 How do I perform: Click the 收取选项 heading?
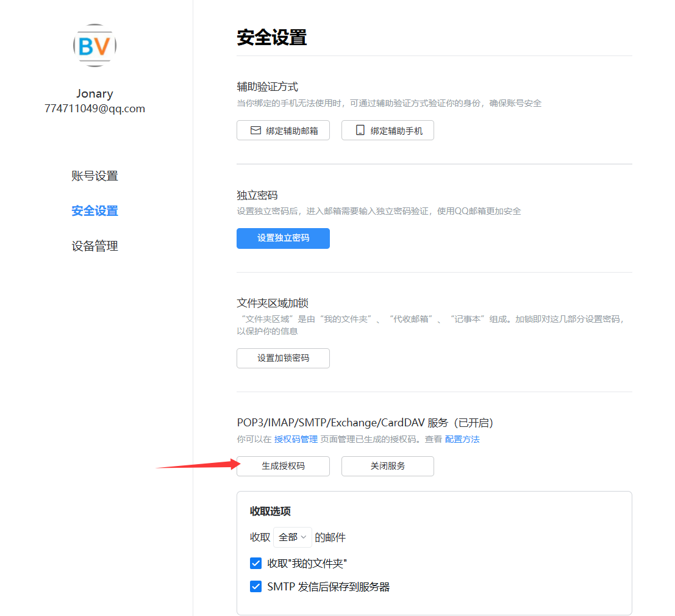click(270, 511)
